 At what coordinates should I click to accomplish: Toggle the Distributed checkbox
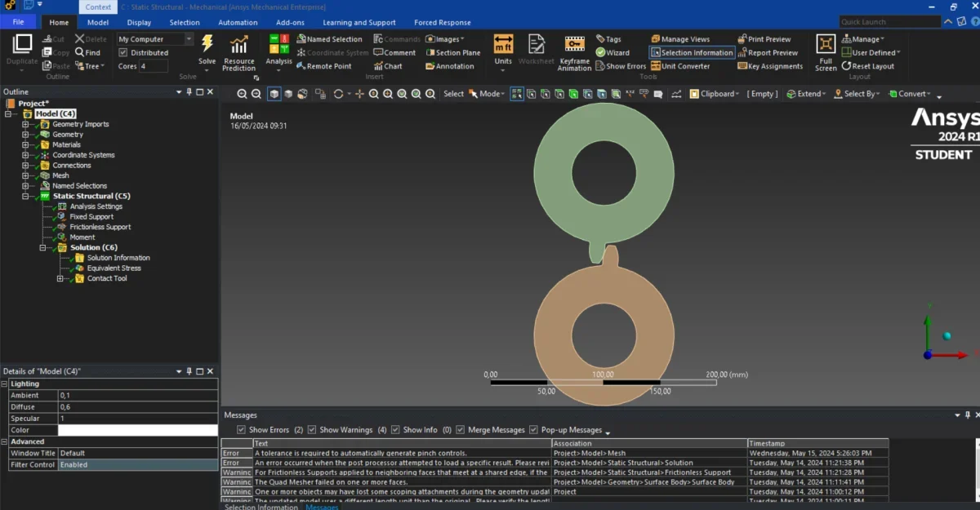pyautogui.click(x=123, y=53)
